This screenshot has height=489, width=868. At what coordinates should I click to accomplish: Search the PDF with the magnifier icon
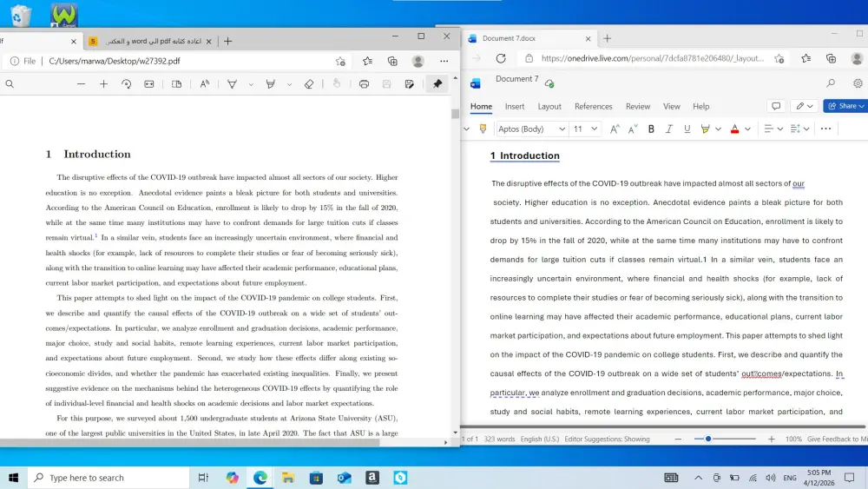point(10,84)
